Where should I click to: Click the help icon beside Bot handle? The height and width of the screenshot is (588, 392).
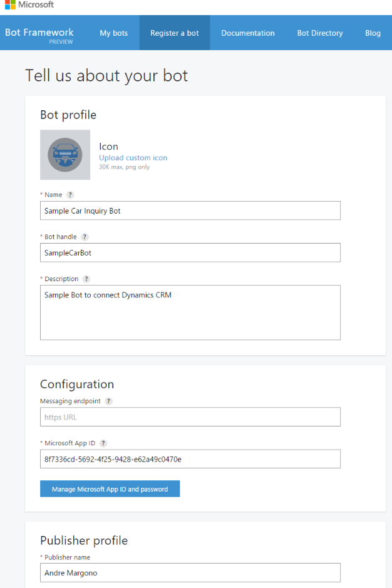[85, 237]
